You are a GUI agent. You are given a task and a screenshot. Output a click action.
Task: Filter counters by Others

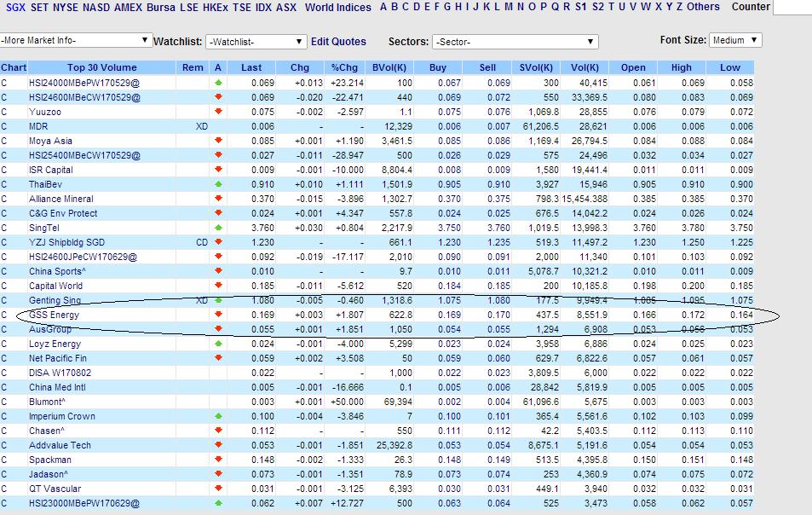point(703,8)
